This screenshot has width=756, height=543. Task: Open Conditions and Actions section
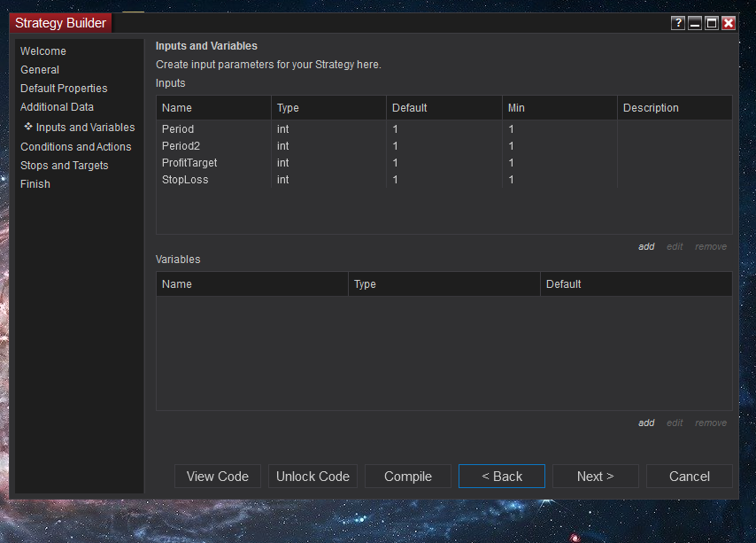click(x=76, y=146)
